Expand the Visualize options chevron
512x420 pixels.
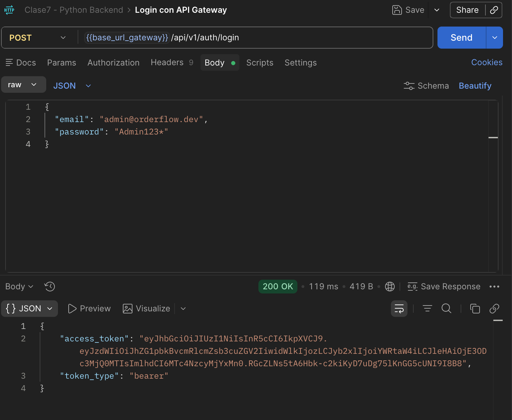[183, 309]
